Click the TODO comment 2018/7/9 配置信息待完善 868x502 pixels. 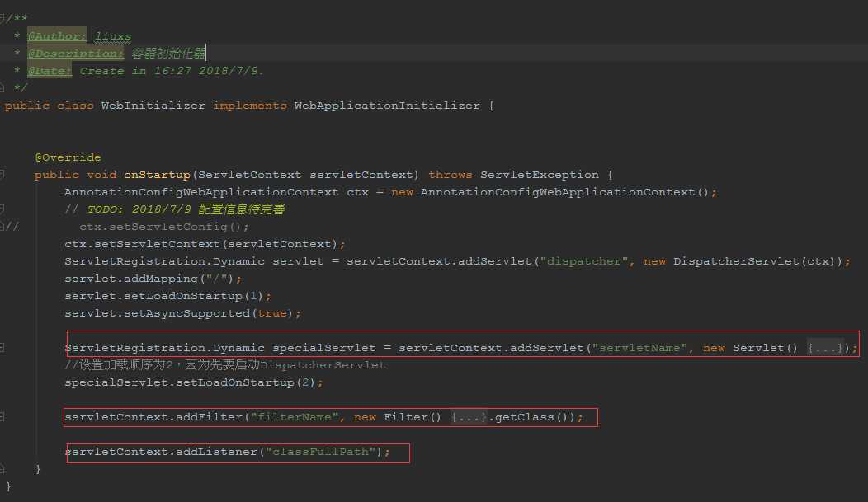186,209
